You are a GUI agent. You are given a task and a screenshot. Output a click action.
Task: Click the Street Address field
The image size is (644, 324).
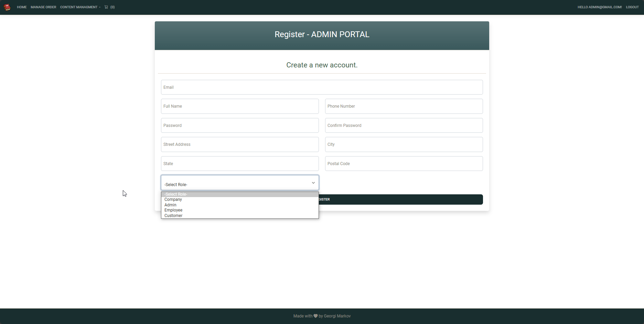(240, 144)
